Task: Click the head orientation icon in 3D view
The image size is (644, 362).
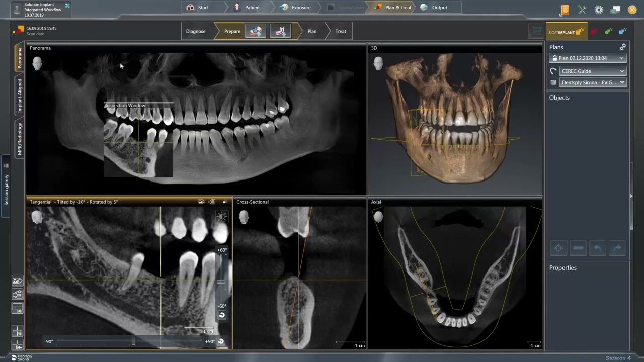Action: click(378, 63)
